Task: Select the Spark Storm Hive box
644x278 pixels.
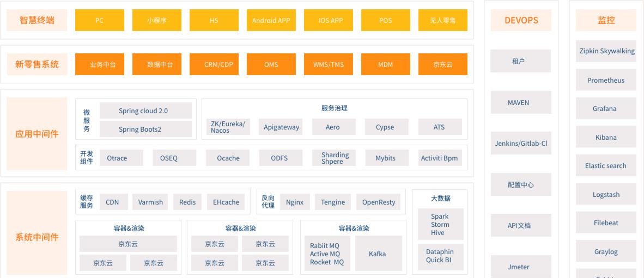Action: tap(440, 224)
